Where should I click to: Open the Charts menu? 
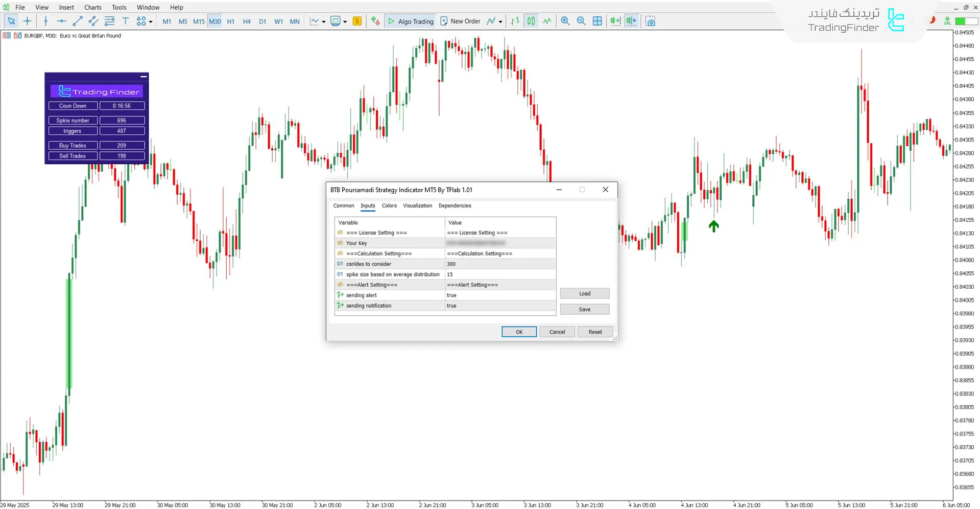point(92,7)
